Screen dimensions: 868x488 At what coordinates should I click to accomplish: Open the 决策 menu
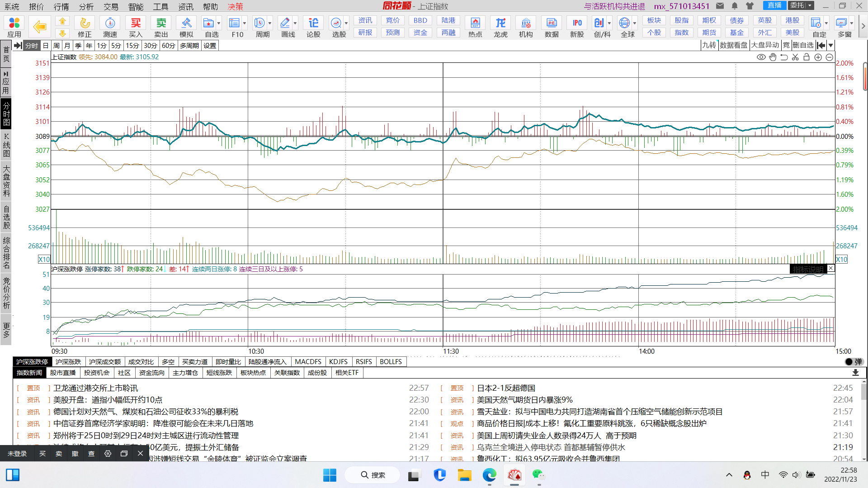tap(235, 6)
